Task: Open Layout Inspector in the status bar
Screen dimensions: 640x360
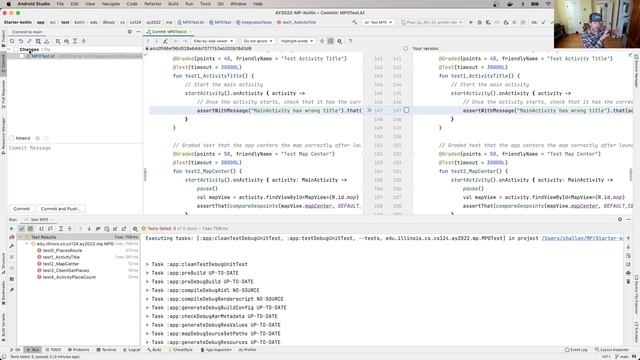Action: point(612,350)
